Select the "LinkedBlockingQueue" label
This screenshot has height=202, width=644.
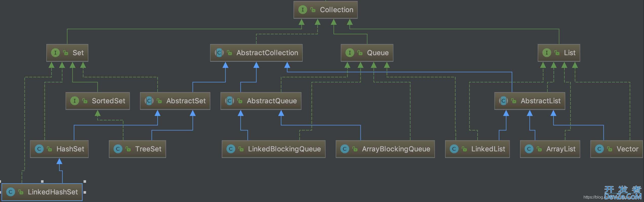[x=285, y=149]
